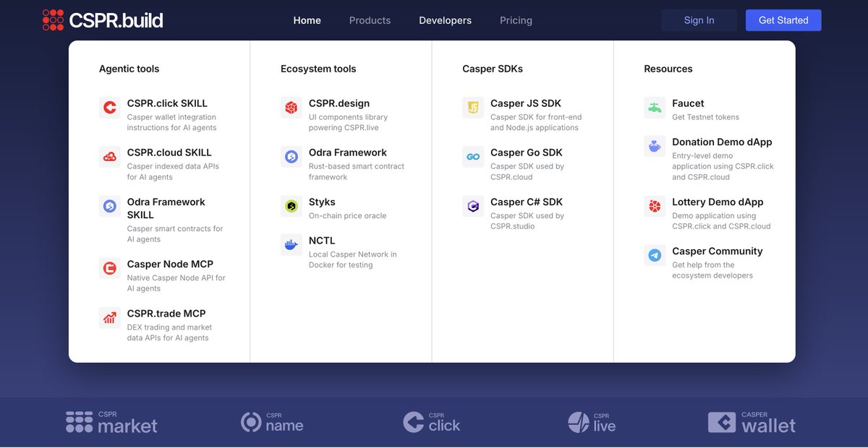The image size is (868, 448).
Task: Go to the Home menu item
Action: [307, 20]
